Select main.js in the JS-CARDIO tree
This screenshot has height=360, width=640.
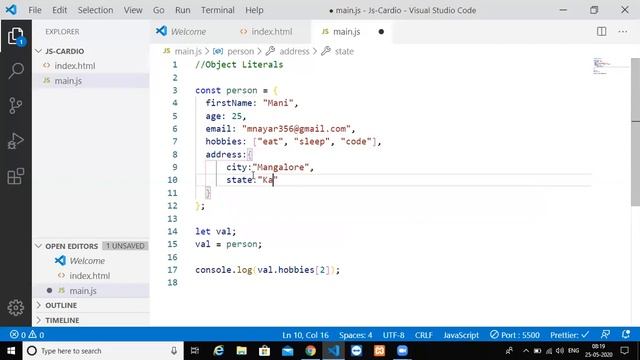click(x=68, y=80)
